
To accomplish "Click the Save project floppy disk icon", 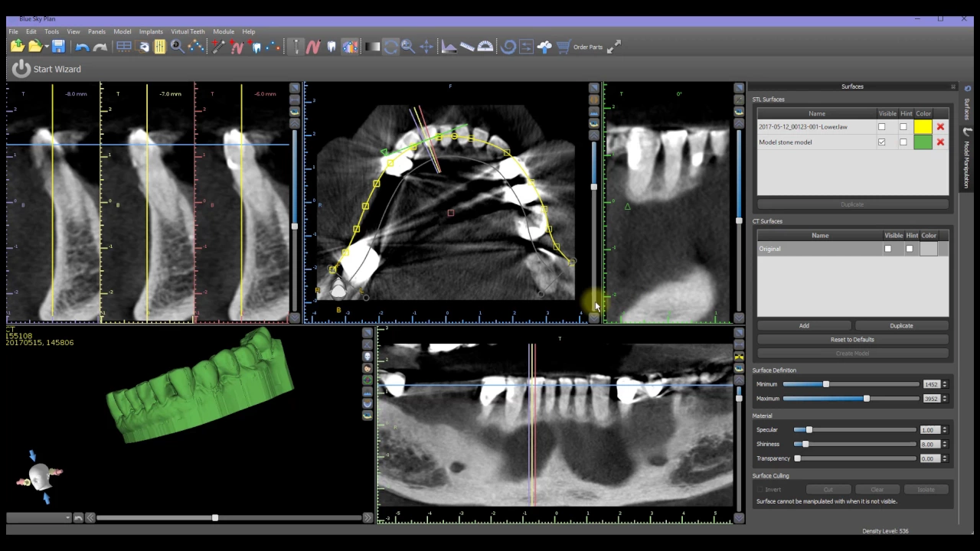I will click(58, 47).
